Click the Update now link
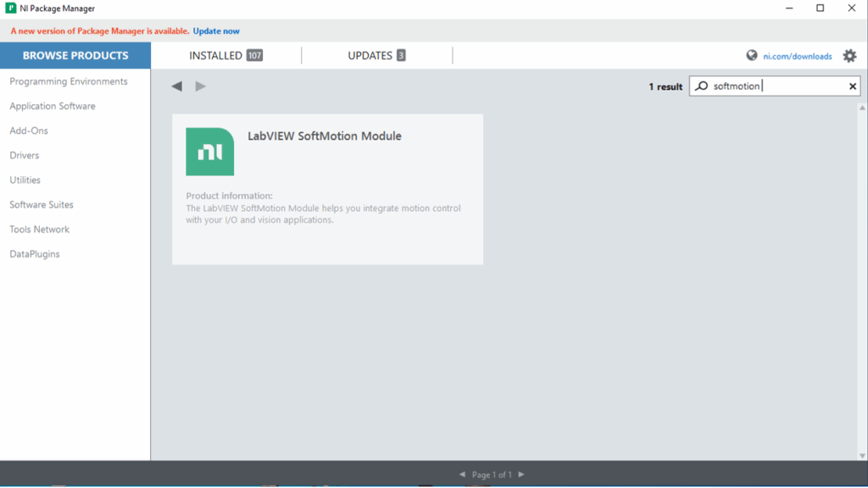This screenshot has height=488, width=868. tap(216, 31)
